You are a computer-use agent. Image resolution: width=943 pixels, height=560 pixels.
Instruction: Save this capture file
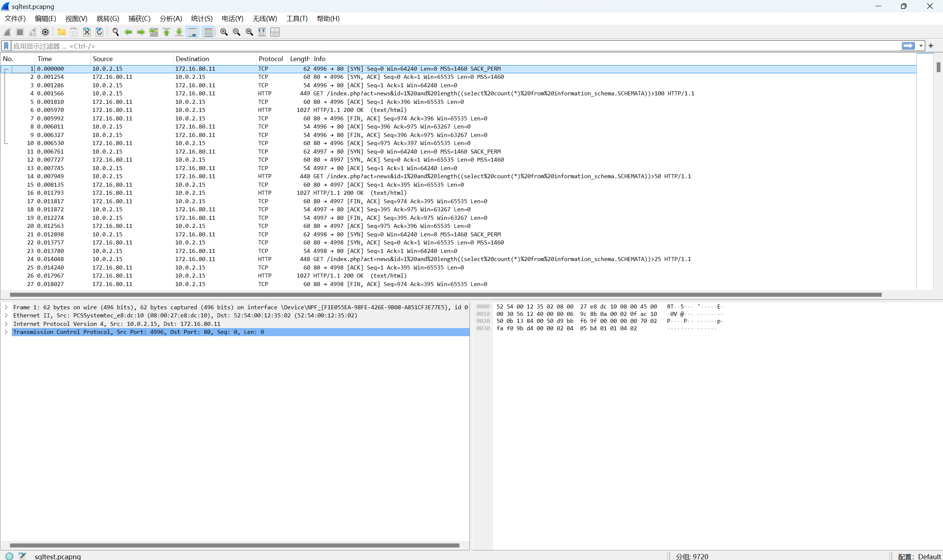coord(74,32)
